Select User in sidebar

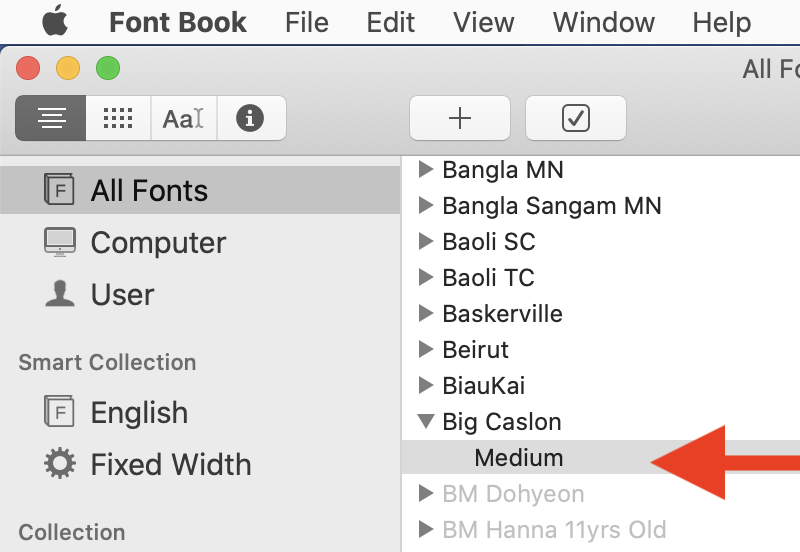[x=200, y=294]
